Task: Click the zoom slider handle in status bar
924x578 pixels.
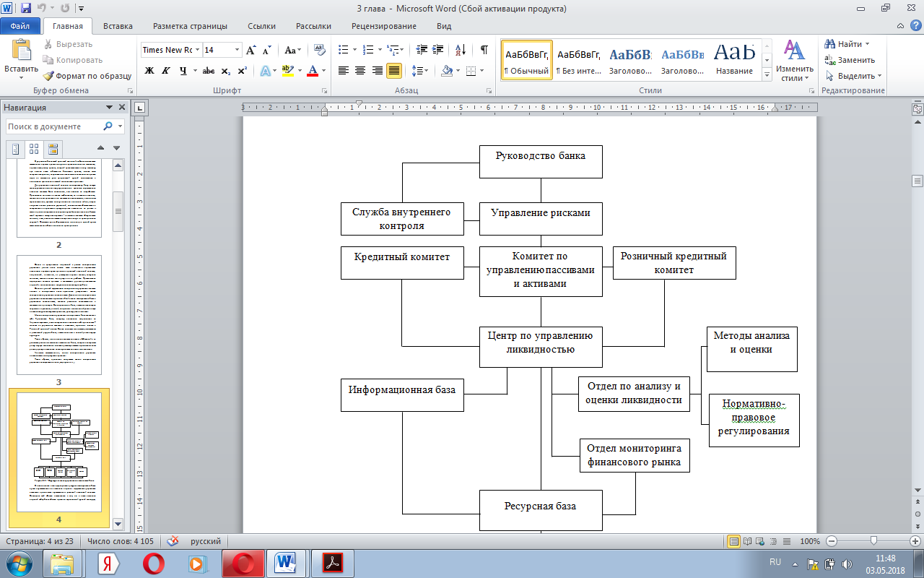Action: 873,541
